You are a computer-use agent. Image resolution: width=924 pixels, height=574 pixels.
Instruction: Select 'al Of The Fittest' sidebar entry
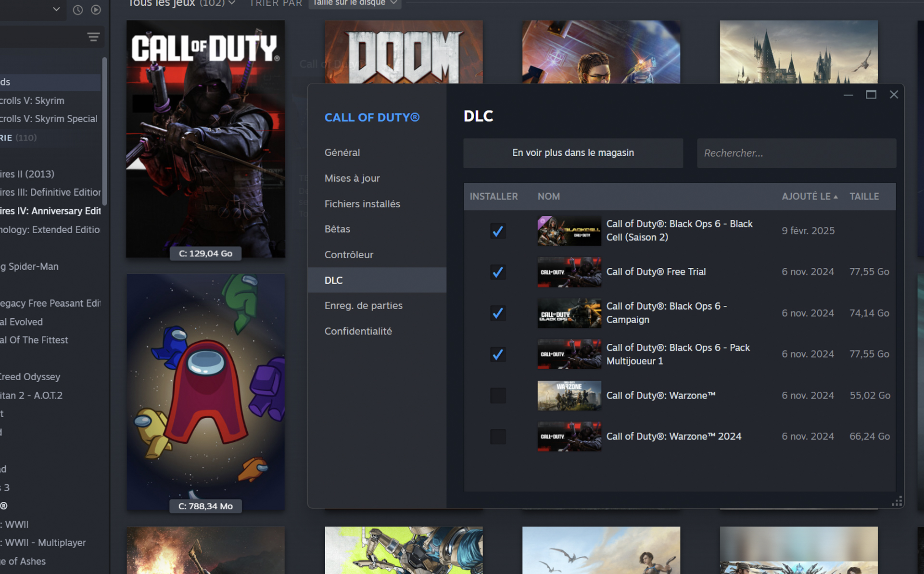pyautogui.click(x=50, y=340)
